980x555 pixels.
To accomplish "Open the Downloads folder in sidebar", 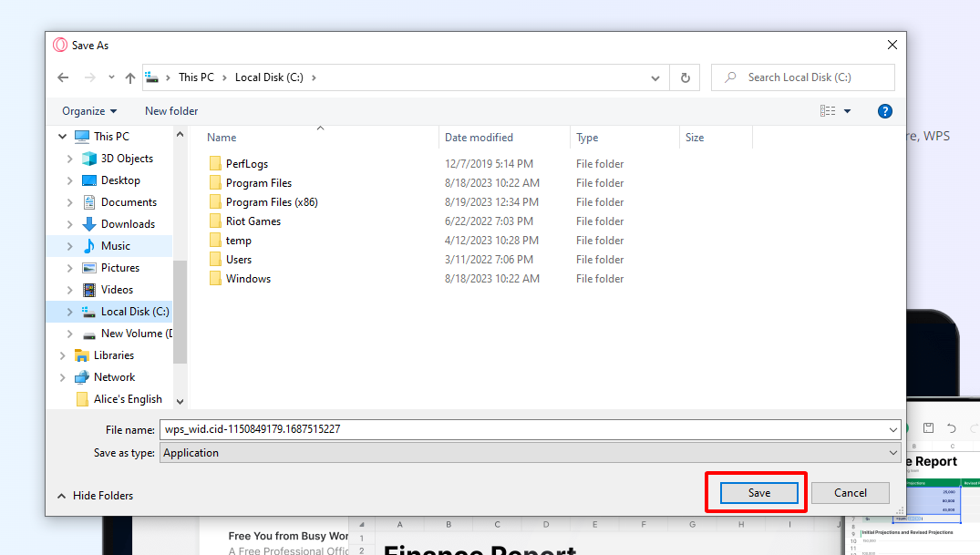I will [127, 223].
